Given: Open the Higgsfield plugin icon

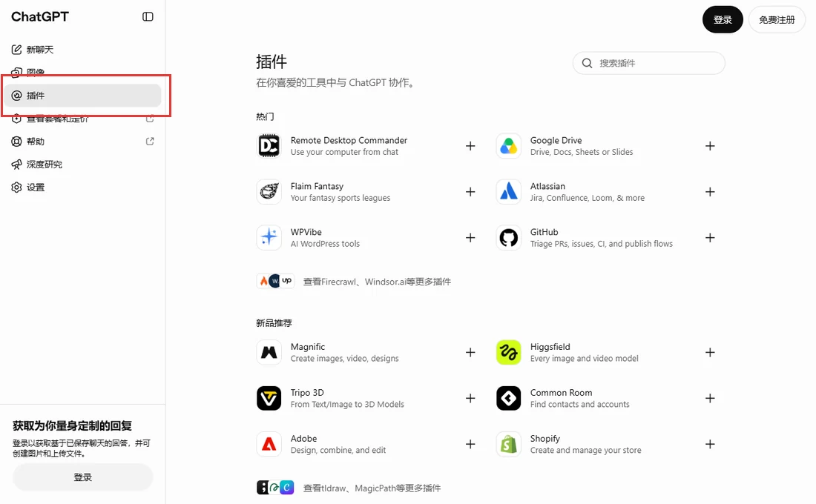Looking at the screenshot, I should 508,352.
